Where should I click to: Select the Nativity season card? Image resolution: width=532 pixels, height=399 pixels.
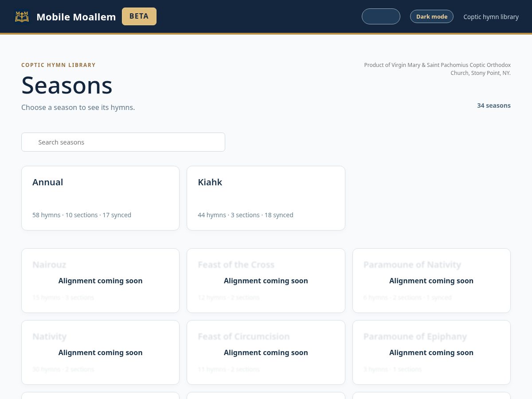point(100,352)
